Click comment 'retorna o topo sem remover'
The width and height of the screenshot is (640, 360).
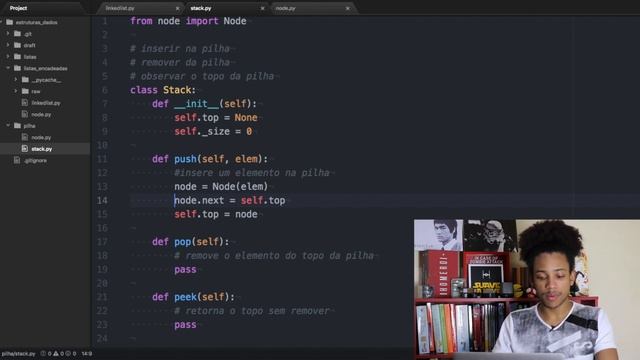click(x=257, y=311)
